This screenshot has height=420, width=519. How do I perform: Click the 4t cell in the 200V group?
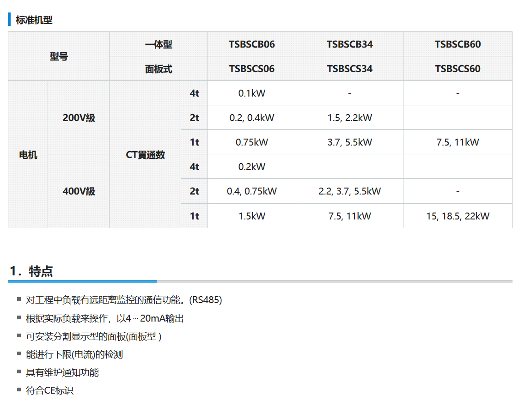[x=194, y=93]
